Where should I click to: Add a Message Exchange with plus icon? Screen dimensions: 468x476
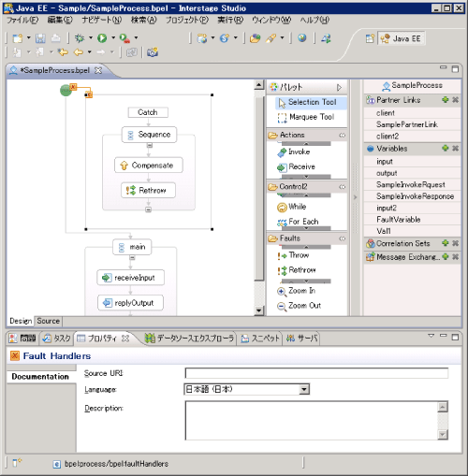coord(446,256)
